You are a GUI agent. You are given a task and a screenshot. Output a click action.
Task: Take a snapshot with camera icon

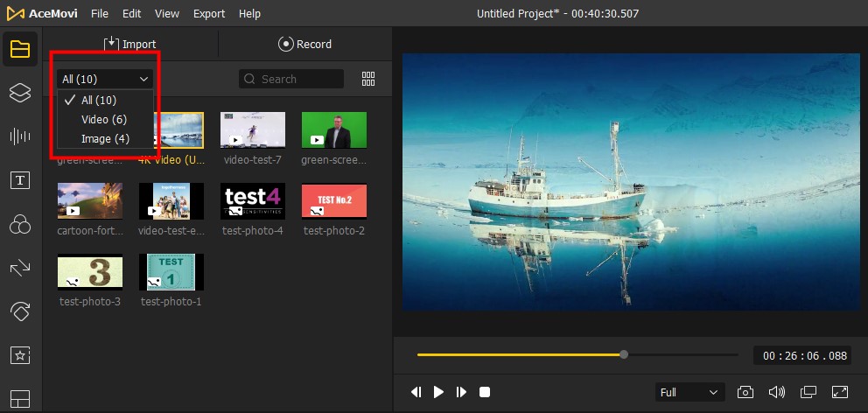(x=745, y=392)
